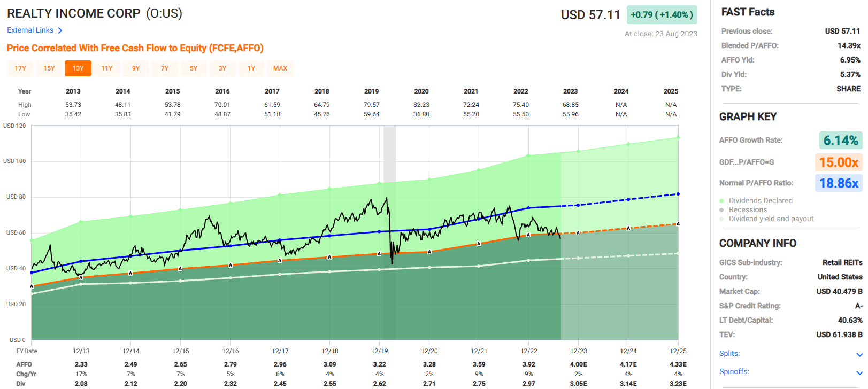Click the 12/16 AFFO marker on orange line

click(x=231, y=265)
